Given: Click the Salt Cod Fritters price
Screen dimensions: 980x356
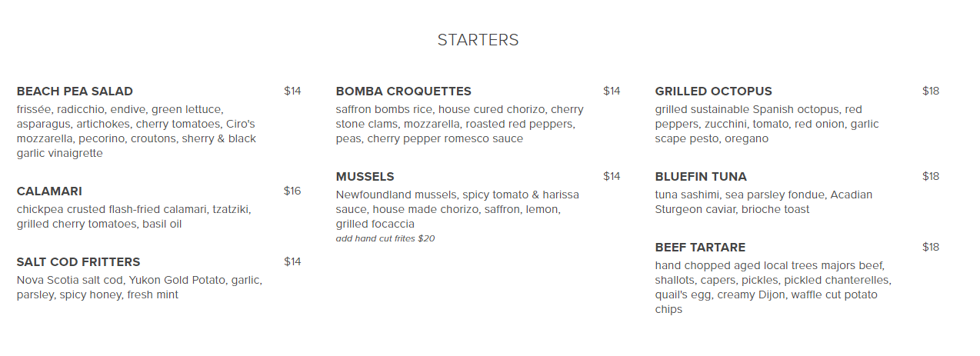Looking at the screenshot, I should pos(292,262).
